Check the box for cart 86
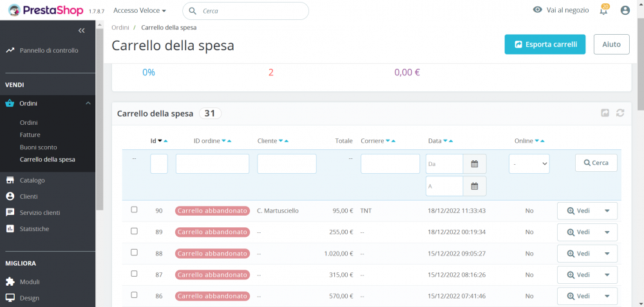 tap(134, 295)
